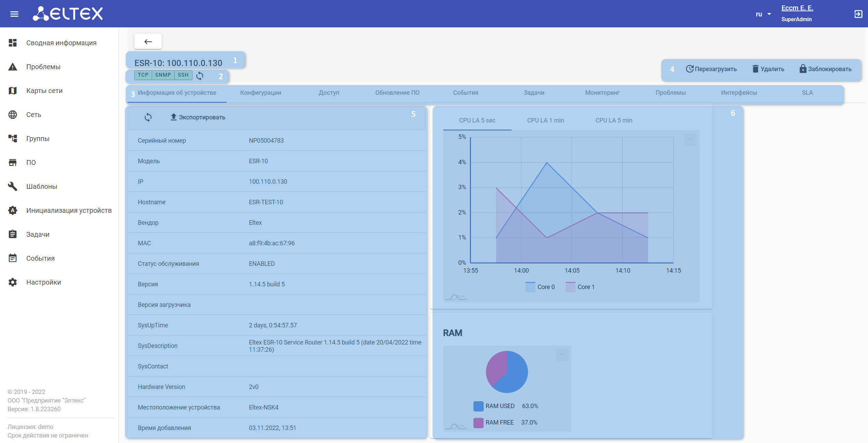
Task: Open the hamburger menu icon
Action: tap(14, 14)
